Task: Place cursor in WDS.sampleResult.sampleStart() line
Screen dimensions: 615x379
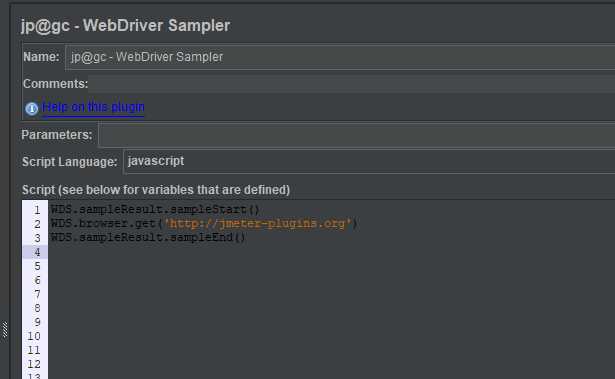Action: [x=155, y=210]
